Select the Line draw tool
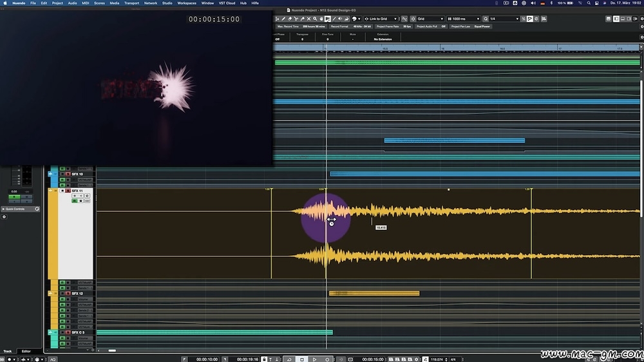Screen dimensions: 644x362 point(334,19)
